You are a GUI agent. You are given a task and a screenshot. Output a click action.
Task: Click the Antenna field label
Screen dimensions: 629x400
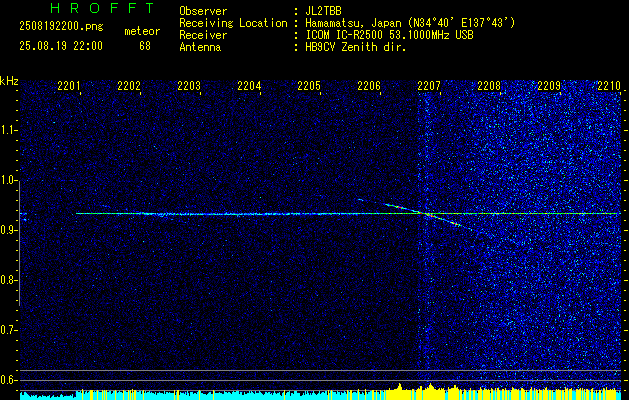point(200,47)
